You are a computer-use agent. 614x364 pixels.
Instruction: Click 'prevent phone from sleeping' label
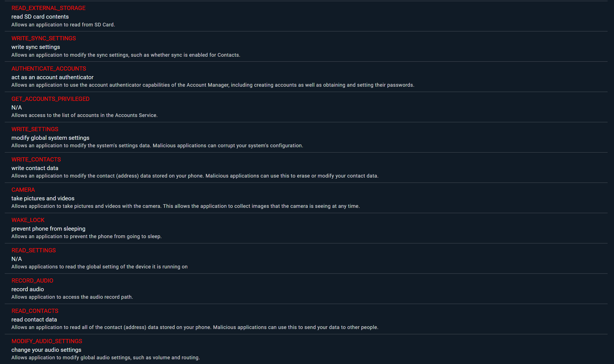[x=48, y=229]
